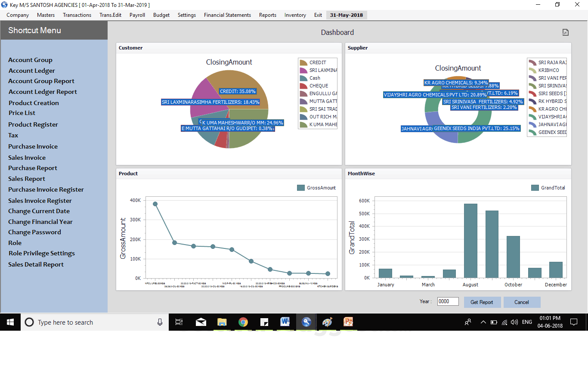The image size is (588, 366).
Task: Open the People icon in the system tray
Action: [x=468, y=322]
